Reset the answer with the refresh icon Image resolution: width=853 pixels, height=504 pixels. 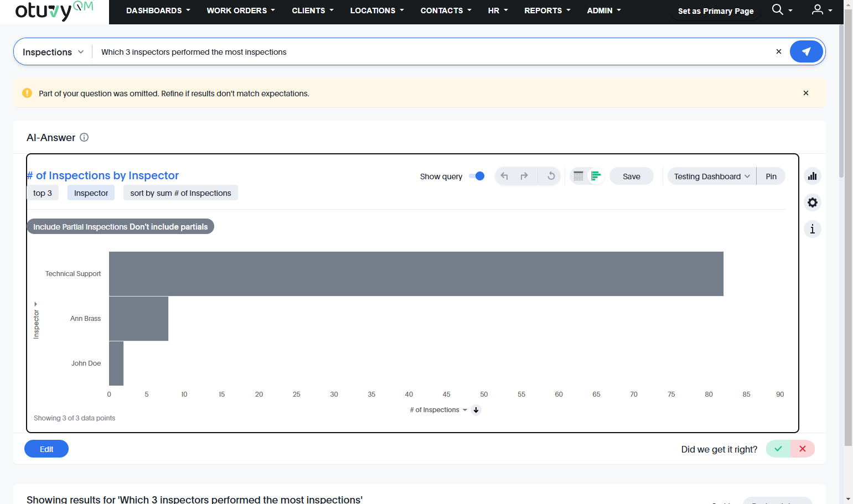point(551,176)
